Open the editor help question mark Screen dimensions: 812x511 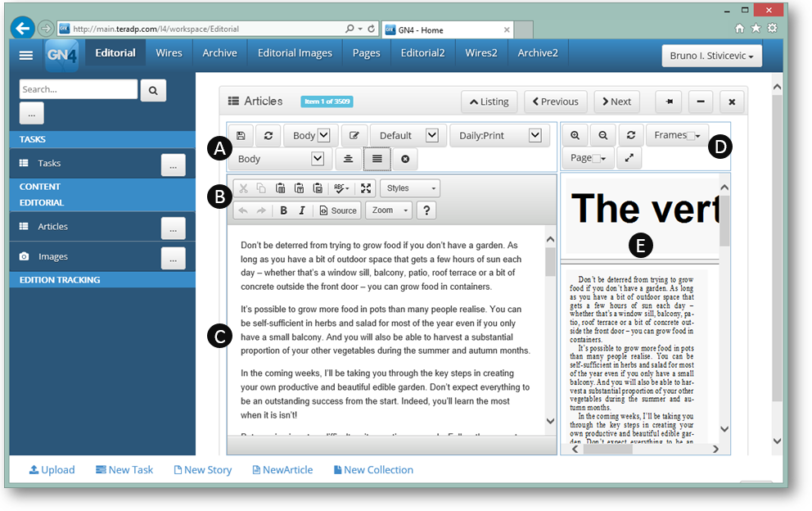pyautogui.click(x=426, y=210)
